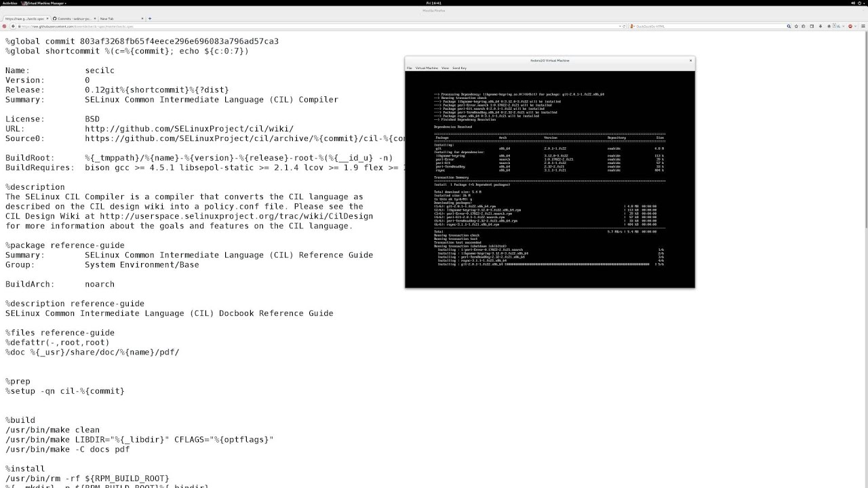Open the bookmark star icon

(796, 26)
